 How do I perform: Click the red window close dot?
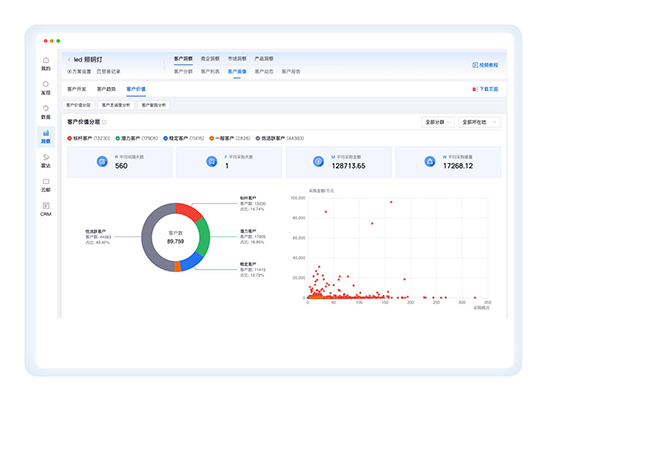point(45,41)
